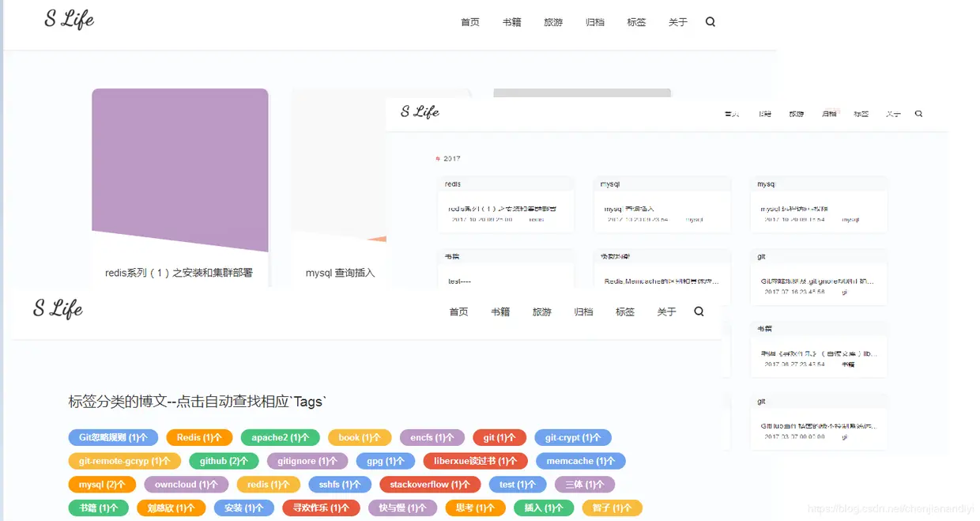Open the 书籍 section in the navigation
Screen dimensions: 980x521
[511, 21]
